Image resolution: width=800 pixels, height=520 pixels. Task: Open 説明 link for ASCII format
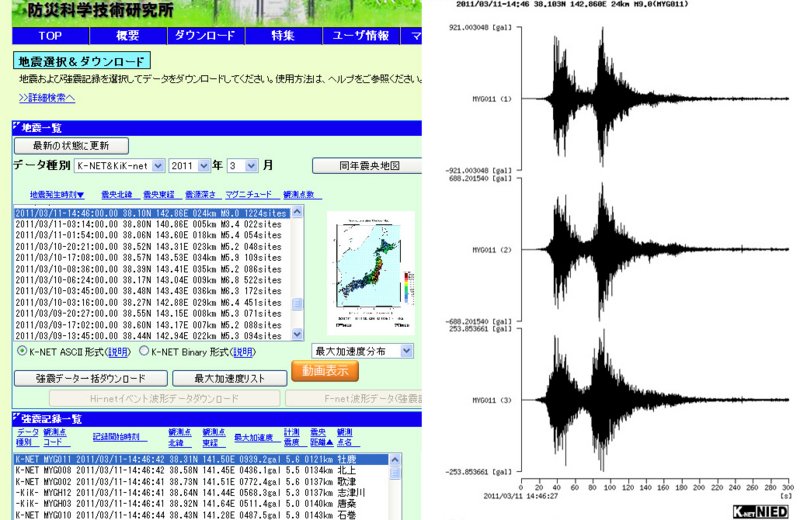tap(118, 352)
